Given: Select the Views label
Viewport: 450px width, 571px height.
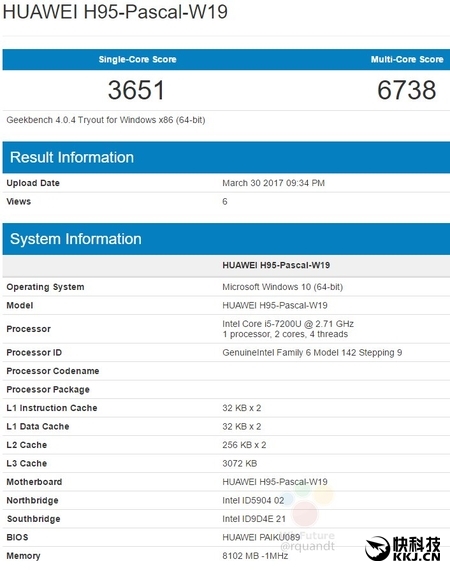Looking at the screenshot, I should coord(19,201).
